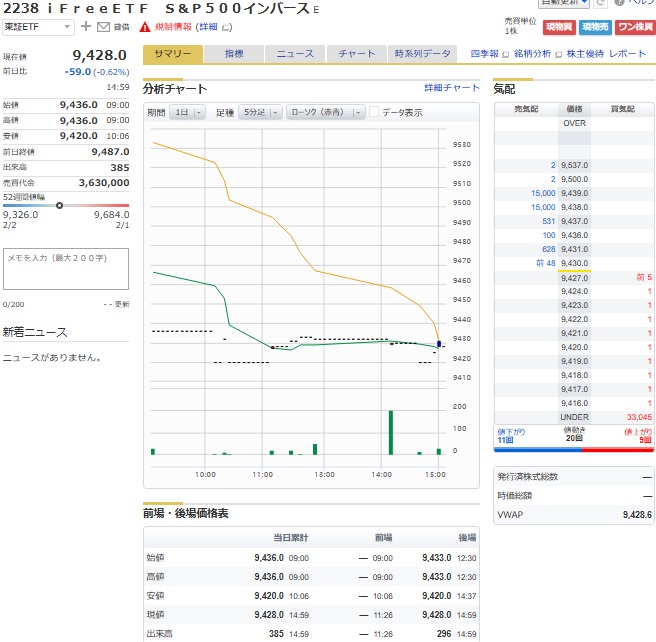The width and height of the screenshot is (656, 642).
Task: Open the 時系列データ tab
Action: coord(423,54)
